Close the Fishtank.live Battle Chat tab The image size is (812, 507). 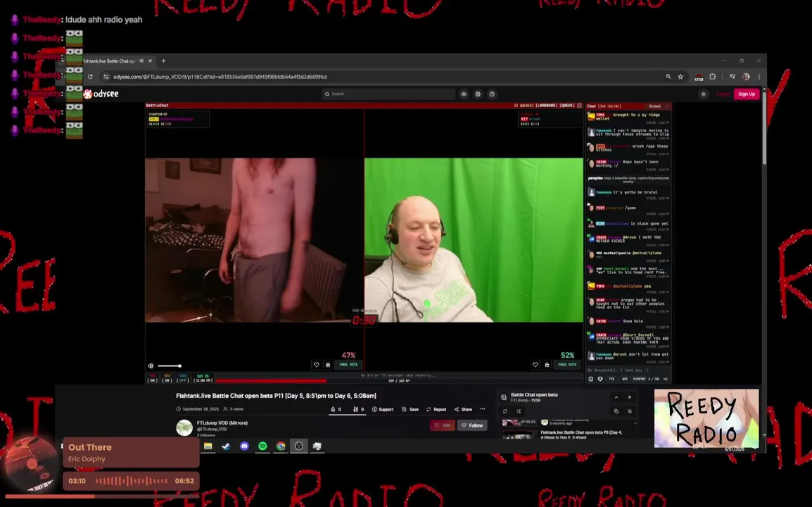click(x=150, y=61)
